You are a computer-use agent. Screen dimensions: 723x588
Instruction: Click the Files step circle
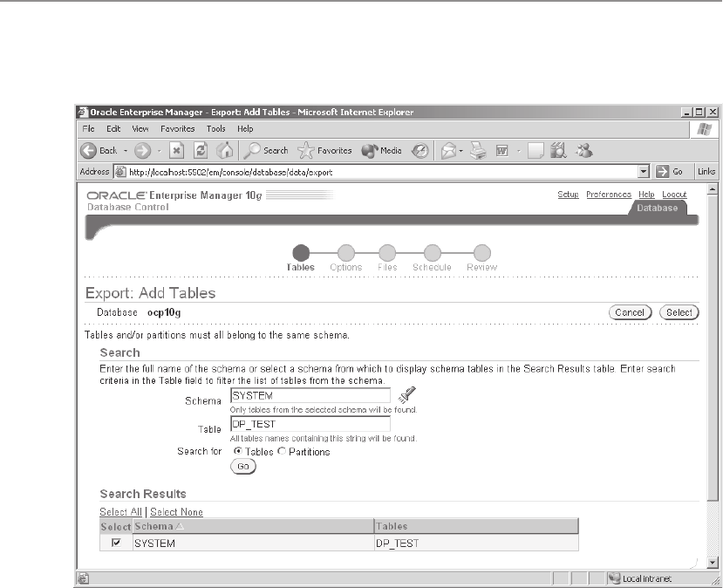(387, 253)
